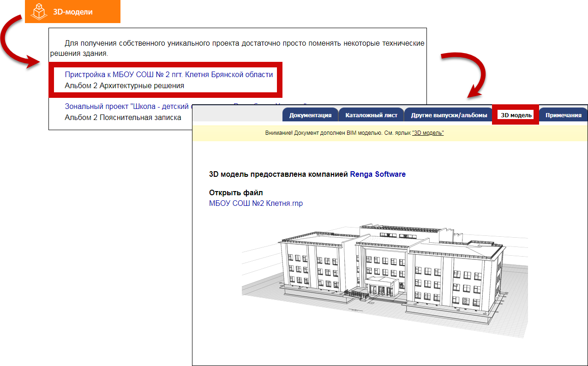Click the yellow Внимание notice bar text
The width and height of the screenshot is (588, 366).
pyautogui.click(x=337, y=133)
